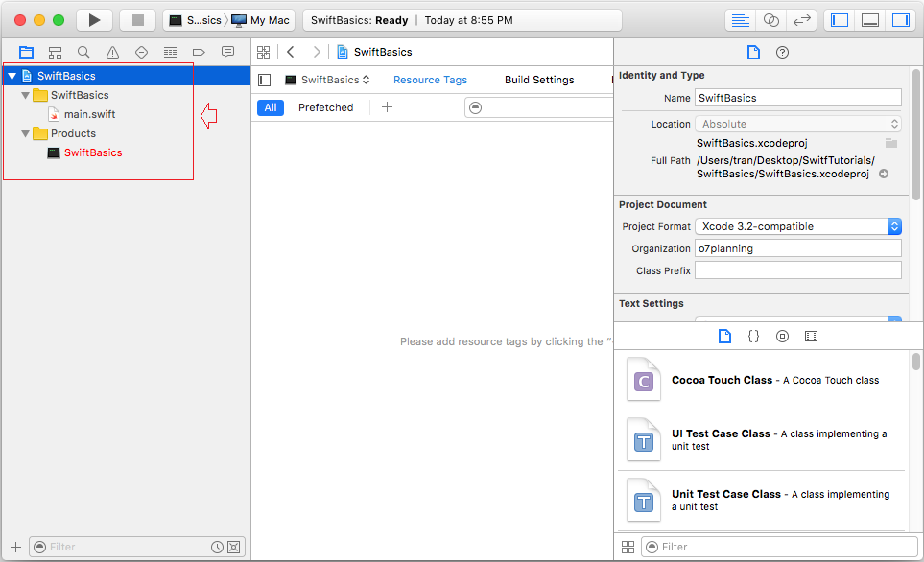The image size is (924, 562).
Task: Collapse the SwiftBasics project root
Action: click(x=12, y=76)
